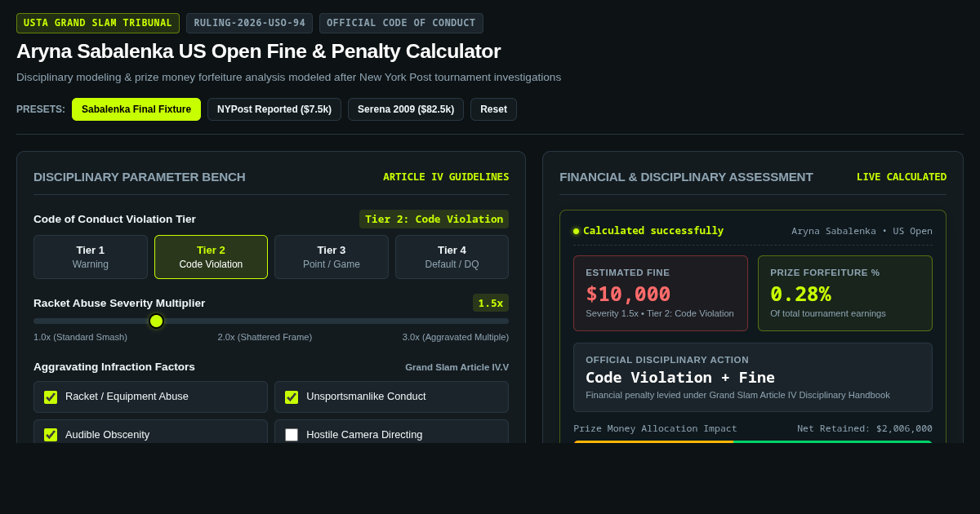The height and width of the screenshot is (514, 980).
Task: Click the Tier 2: Code Violation badge
Action: 434,219
